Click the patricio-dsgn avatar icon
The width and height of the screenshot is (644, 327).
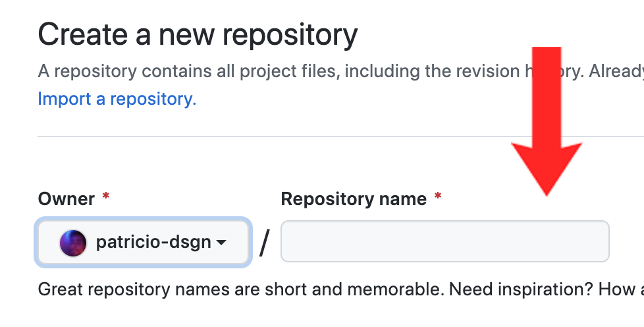(x=73, y=243)
